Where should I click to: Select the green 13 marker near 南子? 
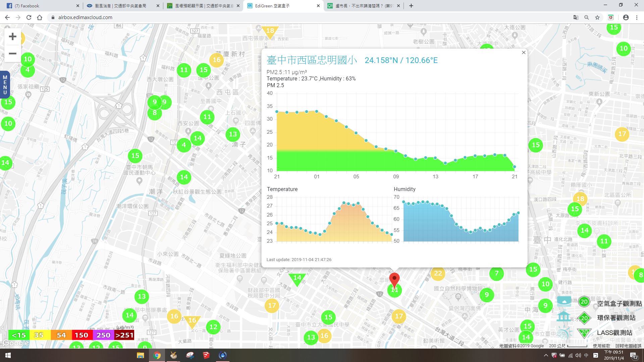pyautogui.click(x=233, y=134)
